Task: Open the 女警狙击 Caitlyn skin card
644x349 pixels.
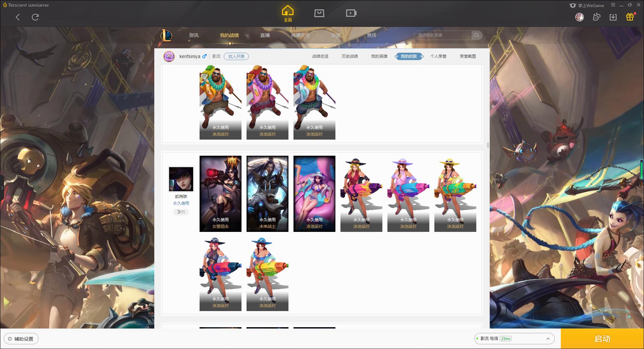Action: (x=220, y=194)
